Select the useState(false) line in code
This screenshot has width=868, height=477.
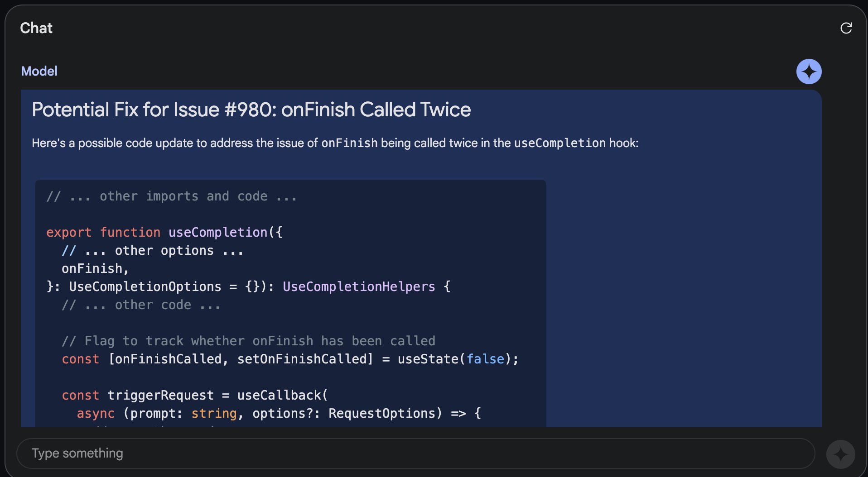click(x=290, y=359)
